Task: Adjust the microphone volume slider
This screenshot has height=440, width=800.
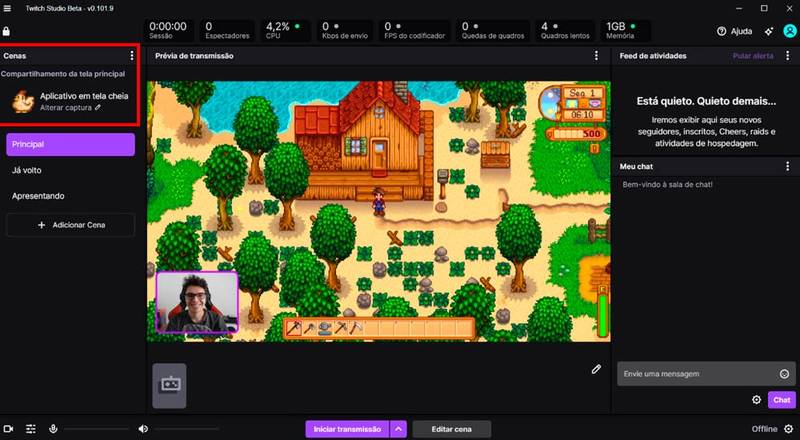Action: pos(96,429)
